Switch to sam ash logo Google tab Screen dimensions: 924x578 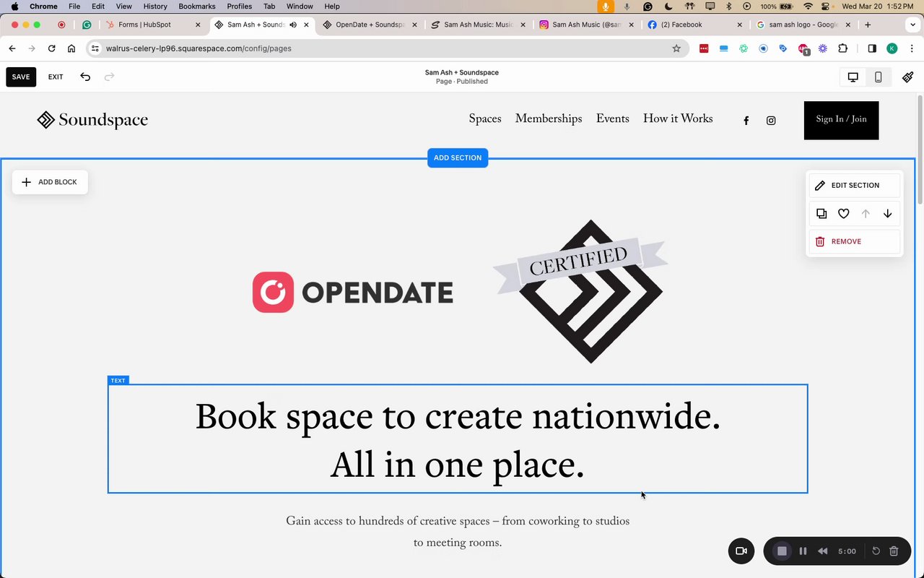coord(802,25)
